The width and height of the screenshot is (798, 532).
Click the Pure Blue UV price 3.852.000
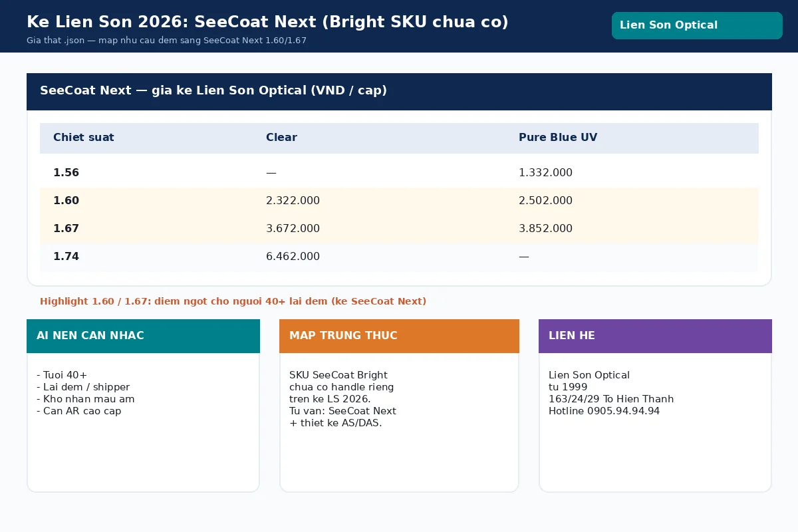click(545, 229)
